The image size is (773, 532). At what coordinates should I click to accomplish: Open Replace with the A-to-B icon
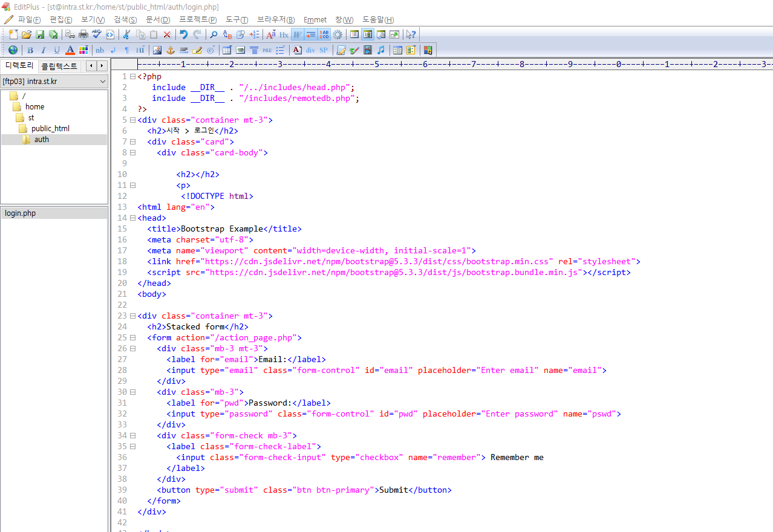pyautogui.click(x=227, y=34)
